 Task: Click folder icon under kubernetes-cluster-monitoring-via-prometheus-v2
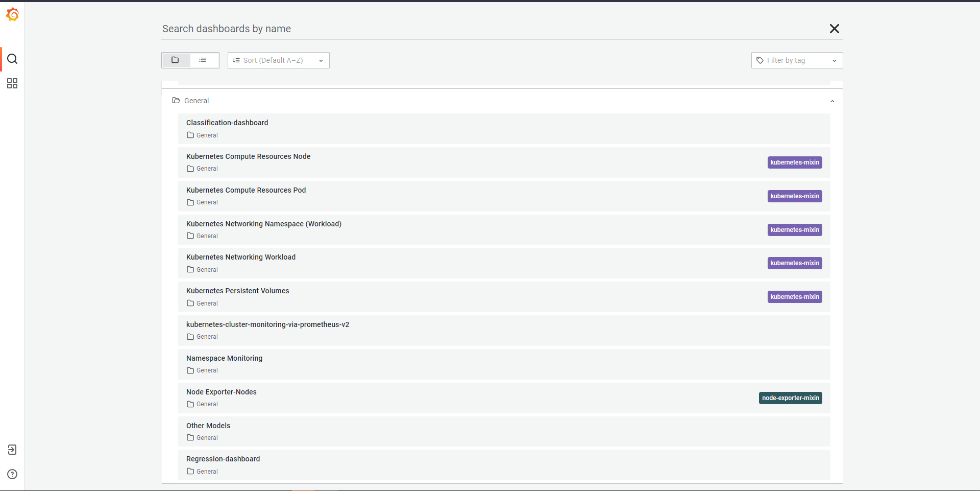(x=190, y=337)
